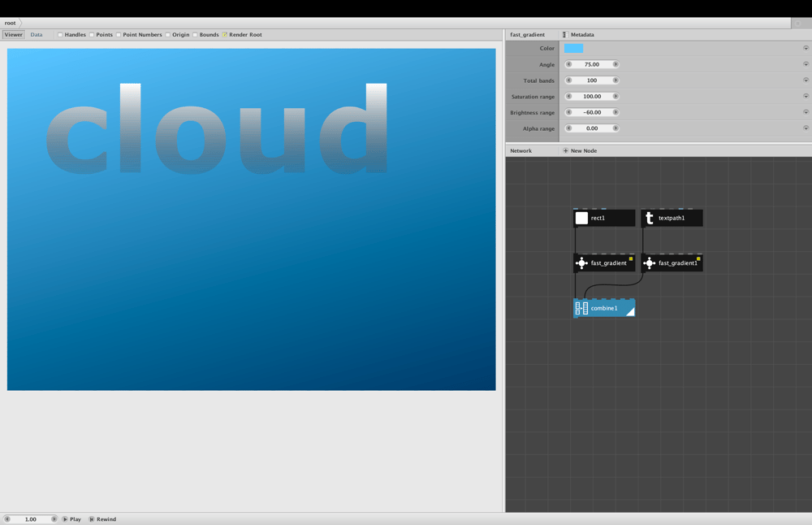Open the Metadata panel
The image size is (812, 525).
tap(578, 35)
